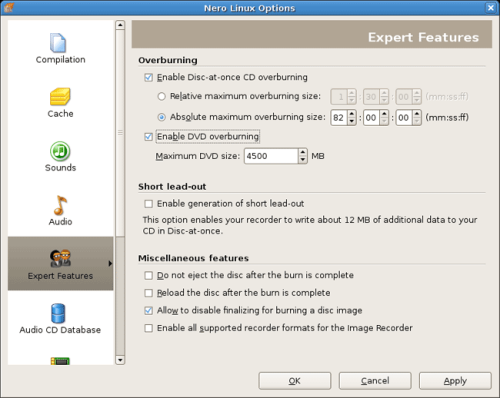The height and width of the screenshot is (398, 500).
Task: Click sidebar scrollbar up arrow
Action: [x=120, y=25]
